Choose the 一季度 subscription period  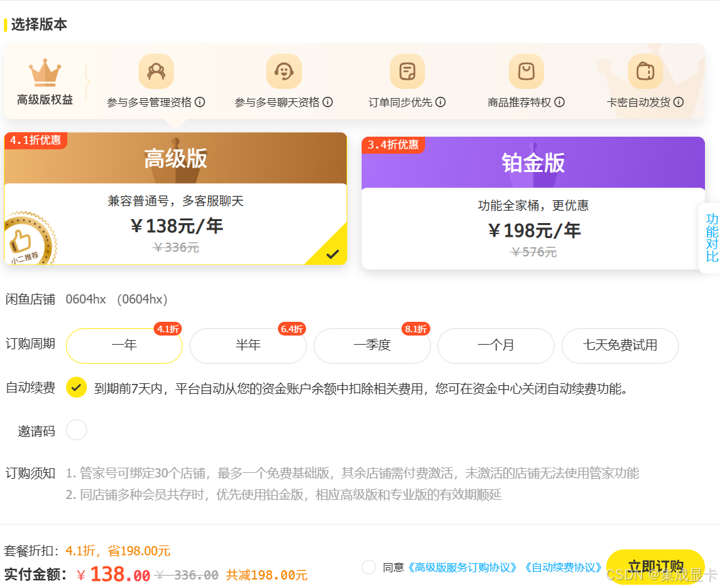tap(372, 345)
